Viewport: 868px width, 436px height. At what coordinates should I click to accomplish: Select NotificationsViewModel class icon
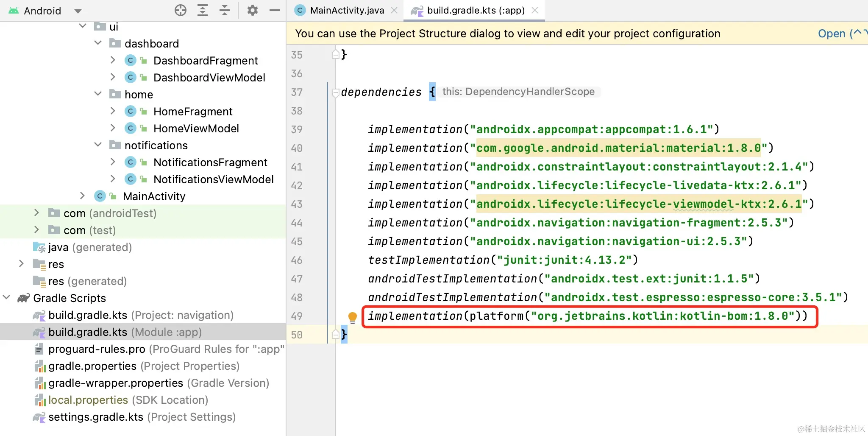point(131,179)
